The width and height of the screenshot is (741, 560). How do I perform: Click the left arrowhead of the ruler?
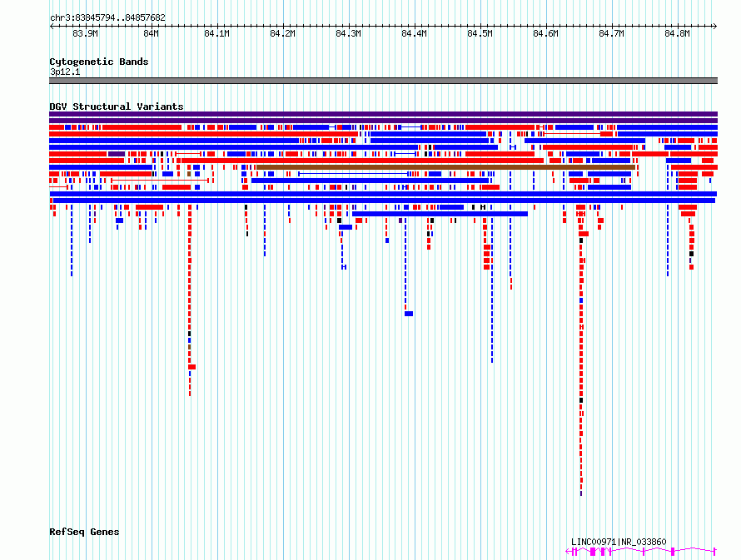pyautogui.click(x=52, y=26)
